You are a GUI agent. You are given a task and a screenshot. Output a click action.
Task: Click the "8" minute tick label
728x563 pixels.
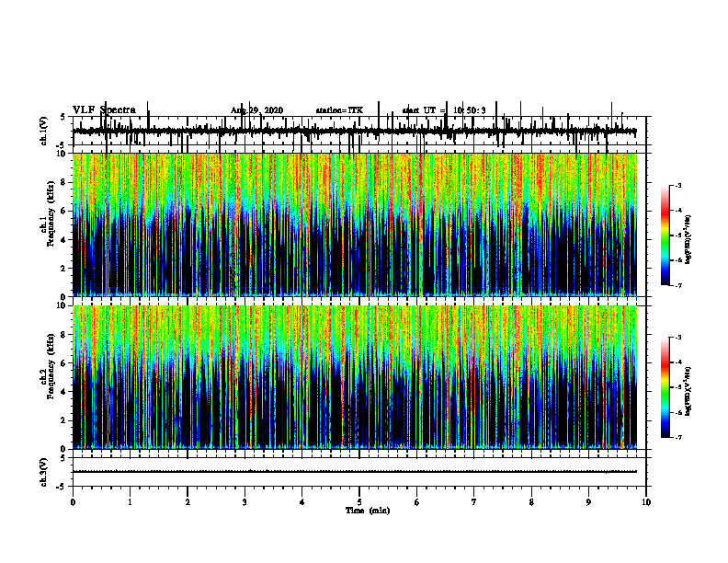click(531, 502)
